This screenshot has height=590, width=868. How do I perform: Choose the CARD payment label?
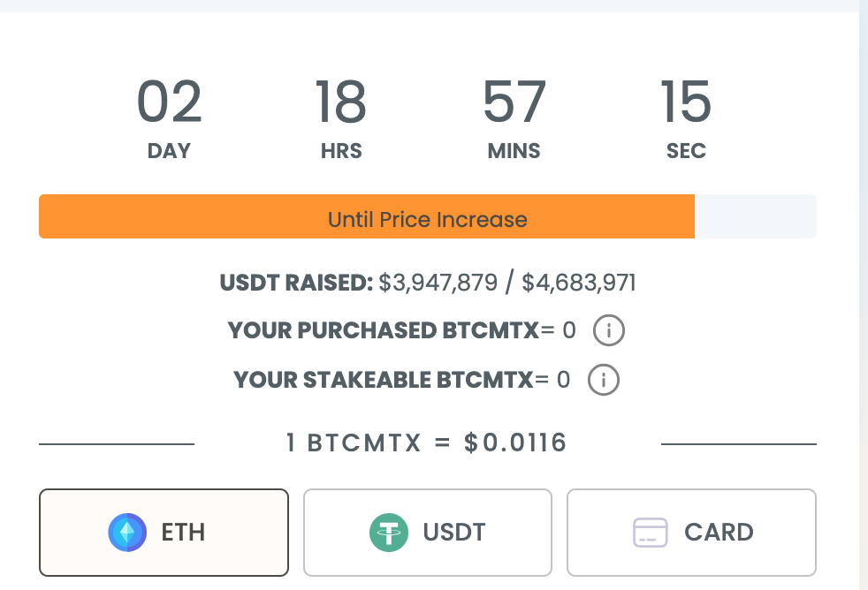click(719, 533)
